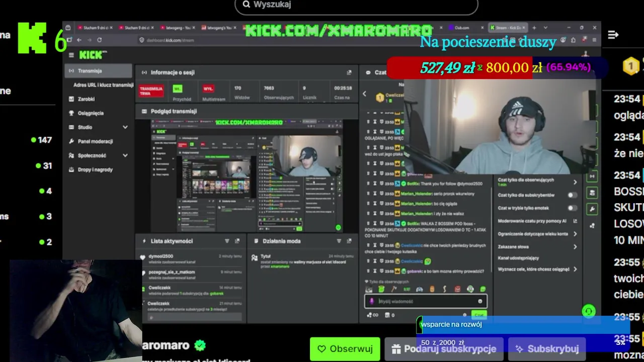Focus the Wyślij wiadomość chat input

(x=425, y=301)
